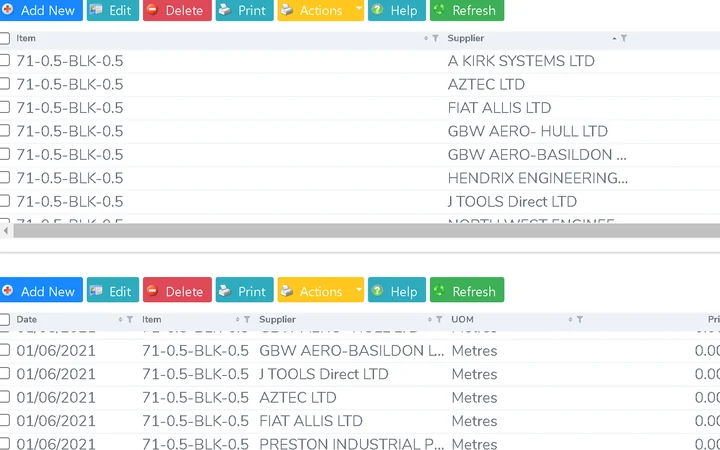
Task: Tick the GBW AERO- HULL LTD row checkbox
Action: coord(5,131)
